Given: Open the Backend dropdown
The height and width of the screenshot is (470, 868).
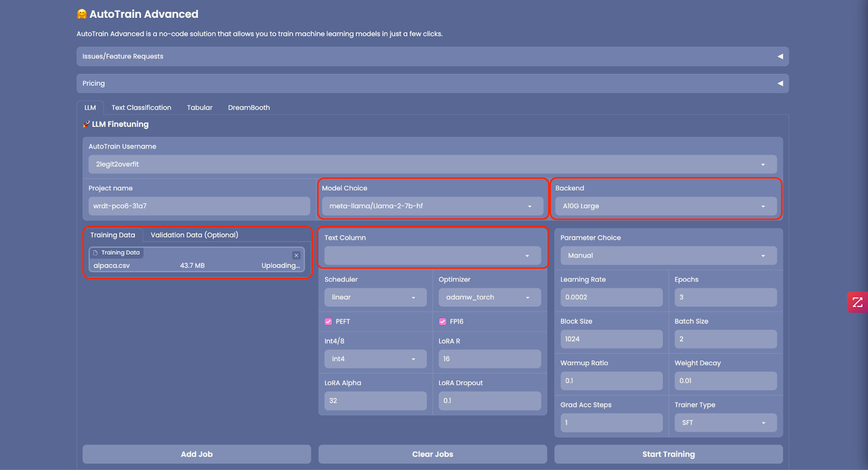Looking at the screenshot, I should coord(665,206).
